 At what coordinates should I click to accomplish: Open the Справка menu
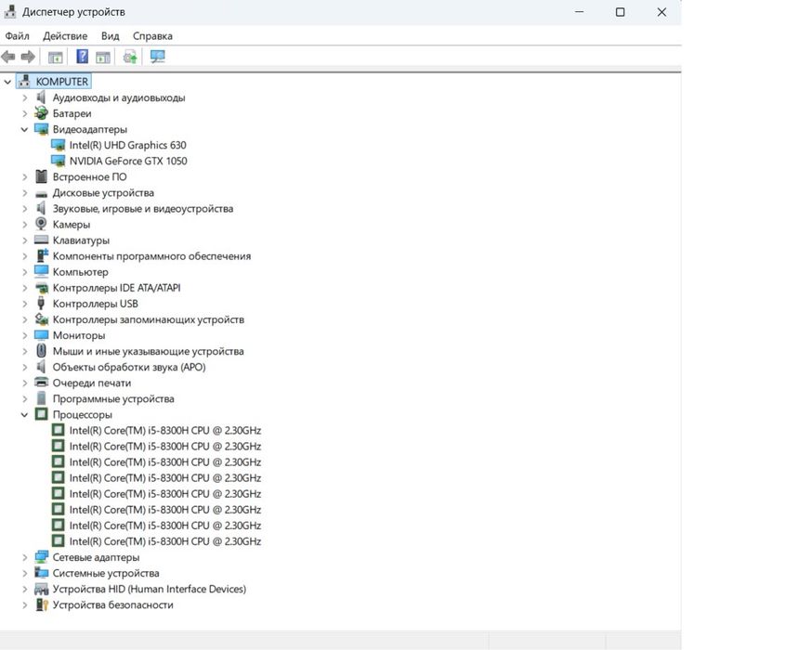point(152,35)
